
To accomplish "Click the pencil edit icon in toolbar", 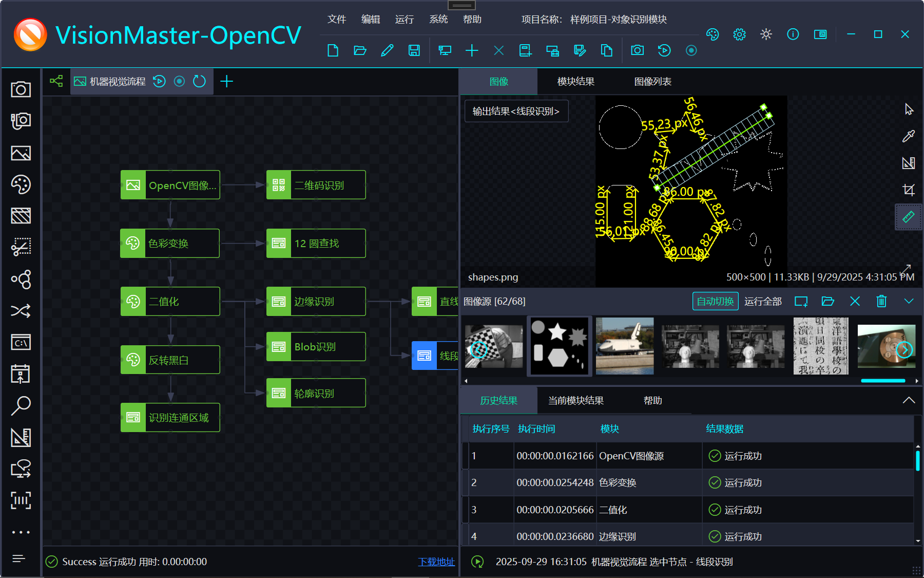I will (387, 50).
